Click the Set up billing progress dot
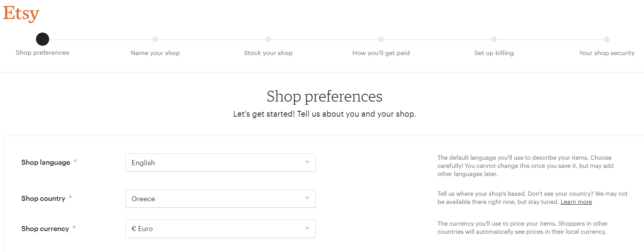This screenshot has width=644, height=252. coord(494,39)
